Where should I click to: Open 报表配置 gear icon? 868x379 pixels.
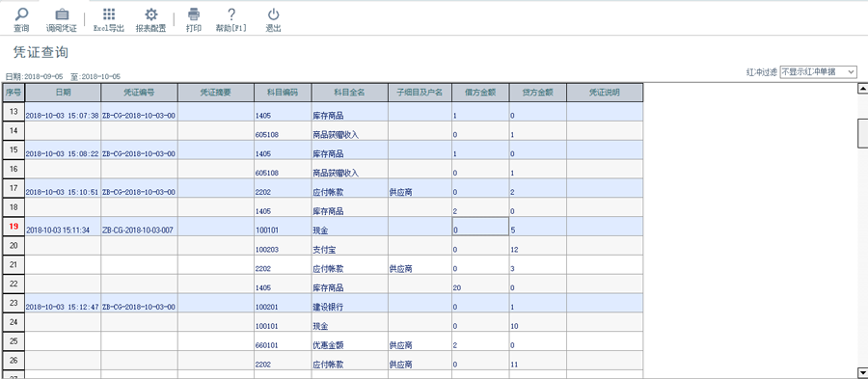[x=151, y=14]
